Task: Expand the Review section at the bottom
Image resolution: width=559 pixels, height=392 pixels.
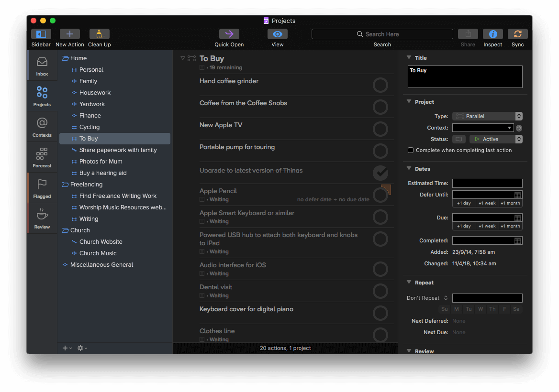Action: [409, 351]
